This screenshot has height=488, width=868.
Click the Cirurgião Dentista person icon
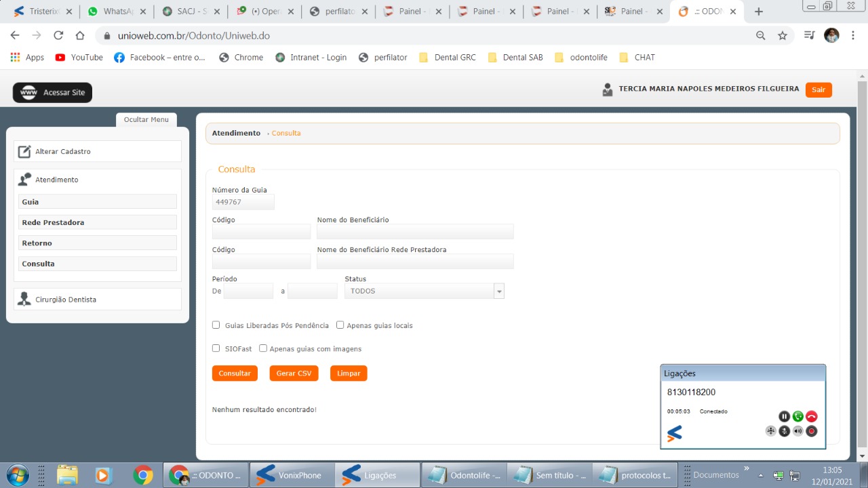[25, 299]
